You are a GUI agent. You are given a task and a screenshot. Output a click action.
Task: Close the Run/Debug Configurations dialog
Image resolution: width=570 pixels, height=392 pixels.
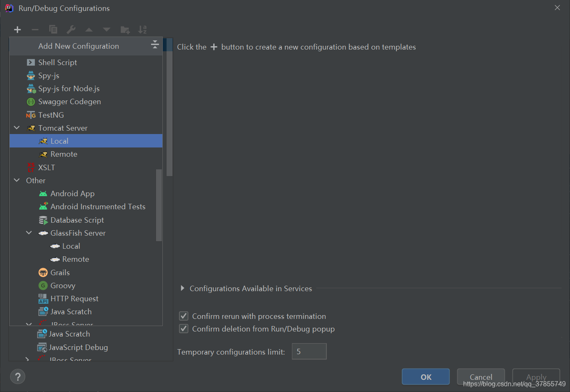(557, 8)
